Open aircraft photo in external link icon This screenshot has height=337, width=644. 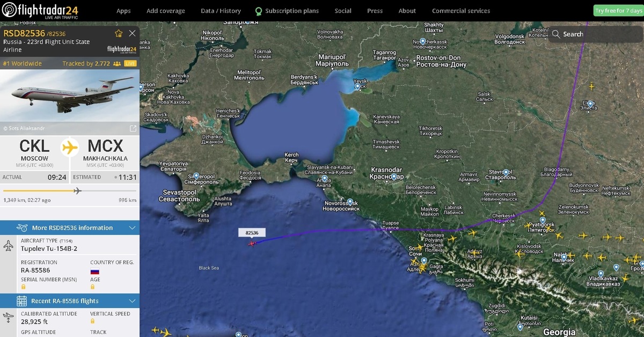(x=133, y=128)
